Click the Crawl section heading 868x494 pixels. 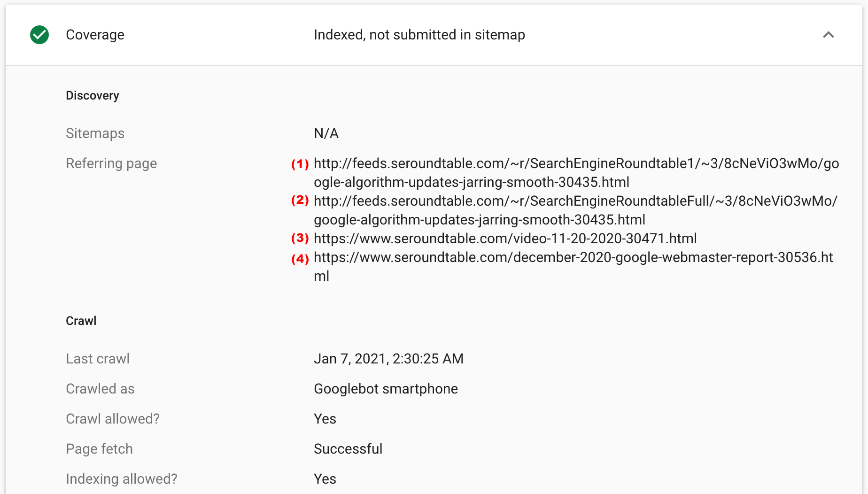point(81,321)
